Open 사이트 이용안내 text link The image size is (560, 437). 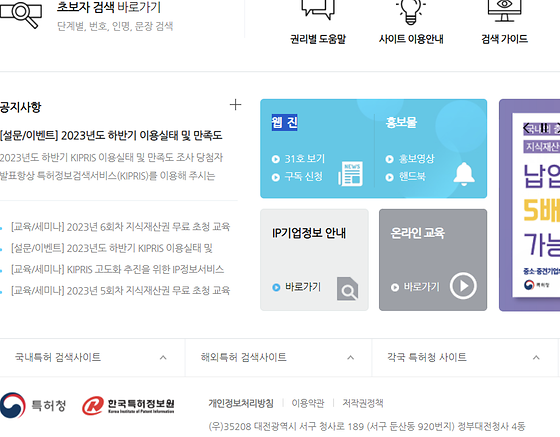coord(411,39)
